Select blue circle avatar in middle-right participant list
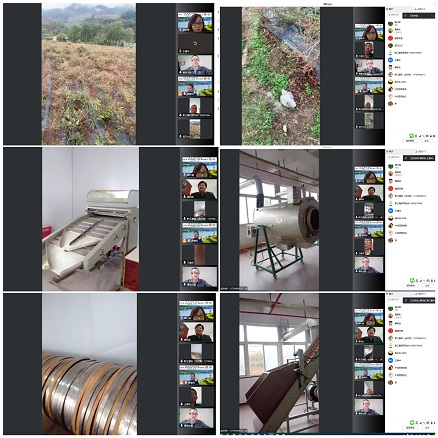Screen dimensions: 438x438 coord(390,211)
